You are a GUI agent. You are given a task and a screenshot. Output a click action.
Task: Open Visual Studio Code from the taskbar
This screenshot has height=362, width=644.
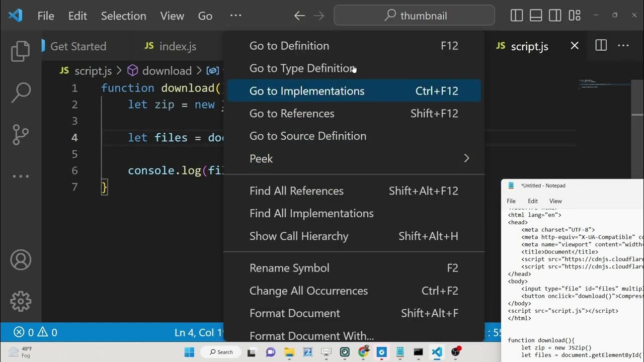tap(437, 352)
